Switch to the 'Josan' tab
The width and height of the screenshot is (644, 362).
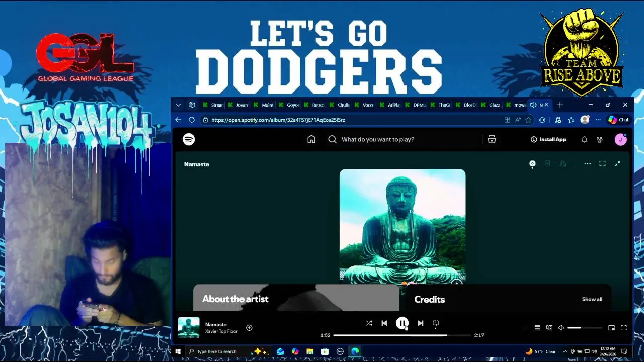click(238, 105)
